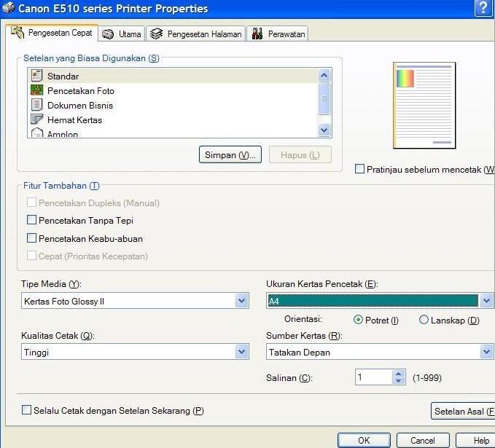Click the settings list scroll down arrow
Viewport: 495px width, 448px height.
point(324,130)
